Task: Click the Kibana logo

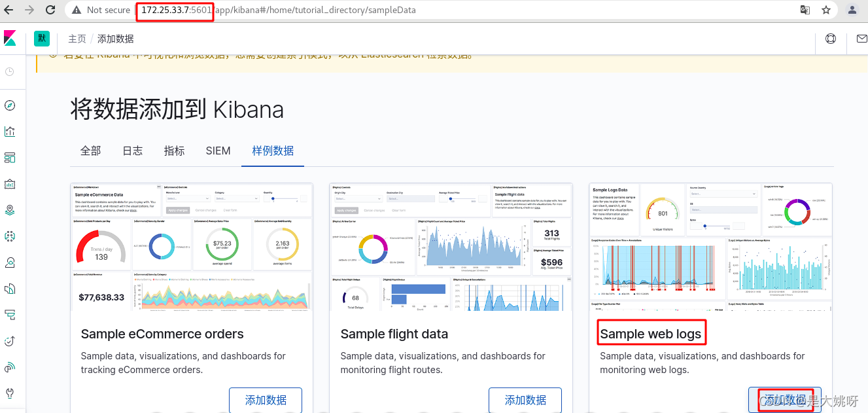Action: click(x=10, y=38)
